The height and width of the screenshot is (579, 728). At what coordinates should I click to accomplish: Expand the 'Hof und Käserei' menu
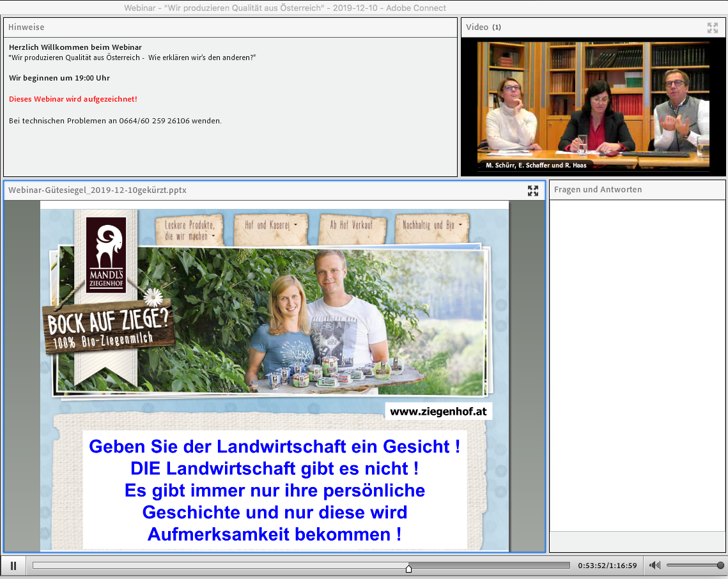click(271, 225)
